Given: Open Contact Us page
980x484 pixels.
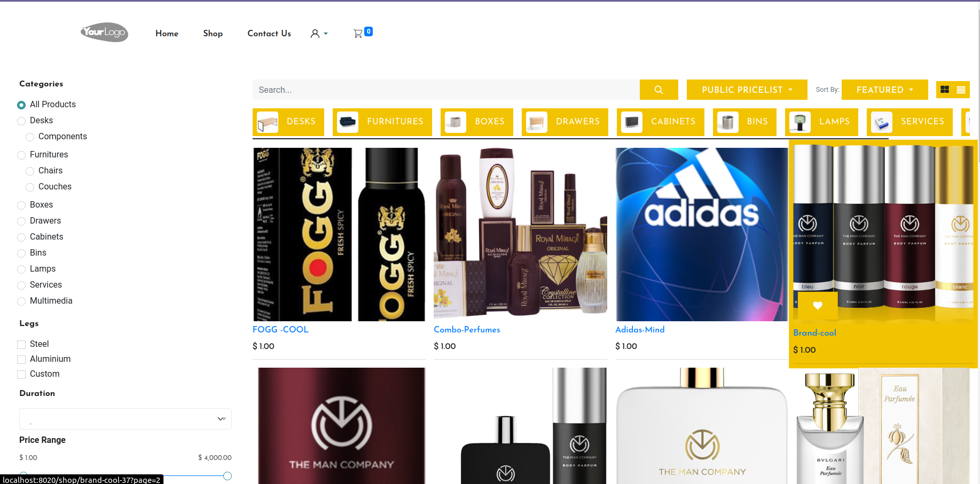Looking at the screenshot, I should 269,33.
